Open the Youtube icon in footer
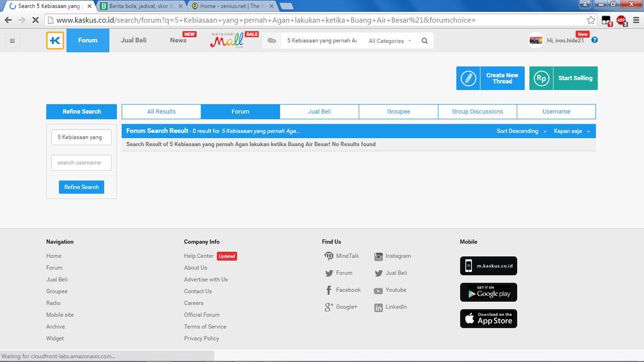Viewport: 644px width, 362px height. pyautogui.click(x=378, y=291)
